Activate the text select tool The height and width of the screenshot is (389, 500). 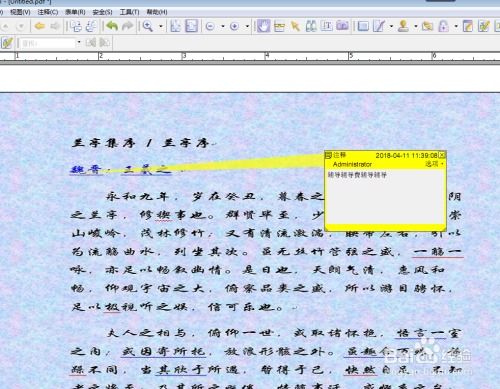click(327, 26)
